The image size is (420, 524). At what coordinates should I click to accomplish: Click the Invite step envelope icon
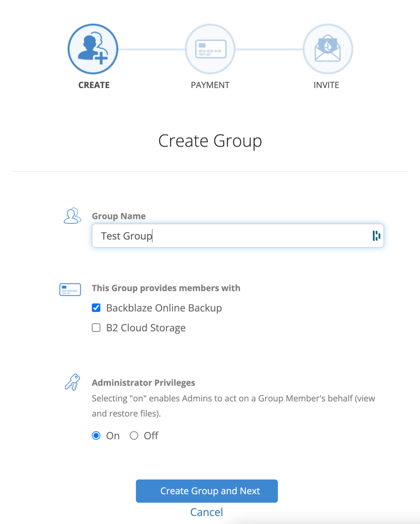tap(328, 49)
